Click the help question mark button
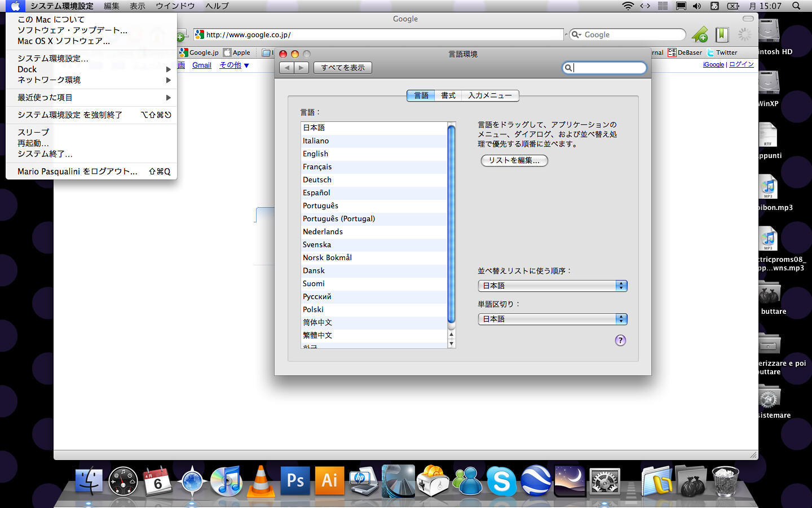 (x=620, y=340)
